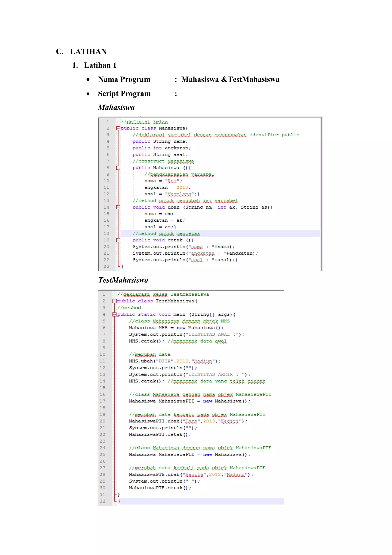Click the 'public String nama;' code line

[160, 141]
